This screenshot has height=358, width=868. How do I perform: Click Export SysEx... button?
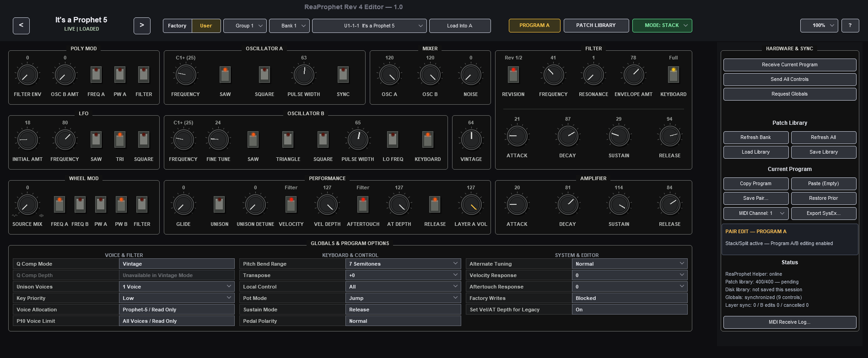pos(824,213)
